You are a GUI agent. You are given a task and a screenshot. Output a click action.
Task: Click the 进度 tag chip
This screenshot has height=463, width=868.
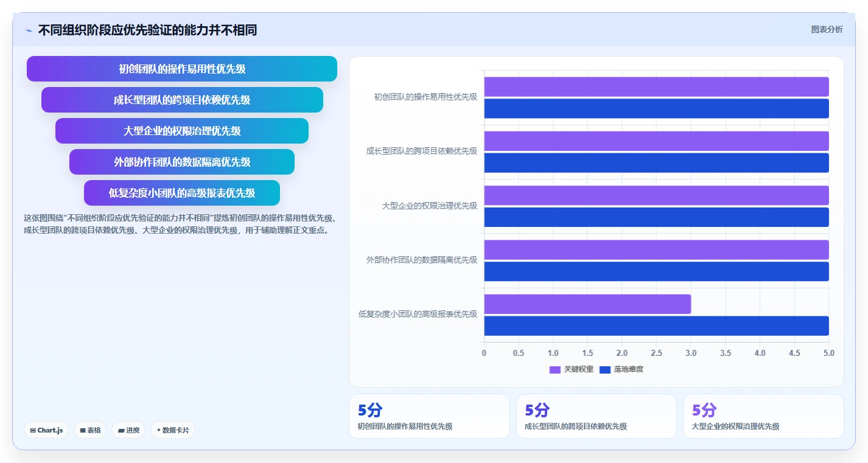pyautogui.click(x=128, y=430)
